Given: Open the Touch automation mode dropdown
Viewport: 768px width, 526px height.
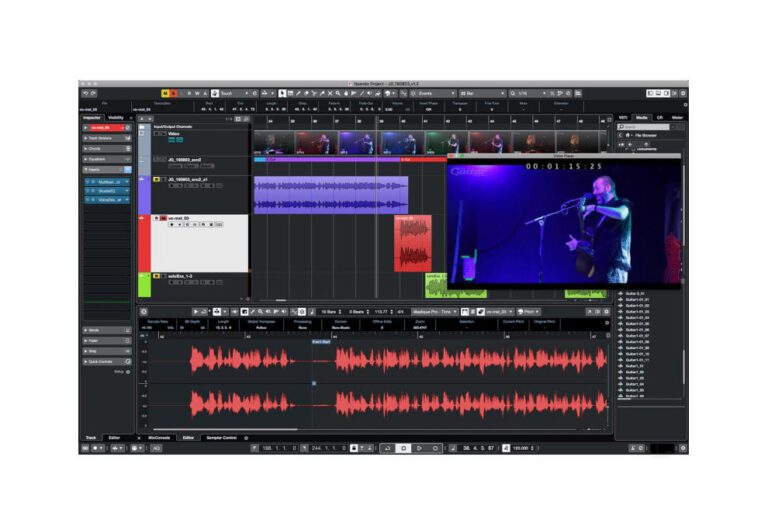Looking at the screenshot, I should tap(234, 93).
